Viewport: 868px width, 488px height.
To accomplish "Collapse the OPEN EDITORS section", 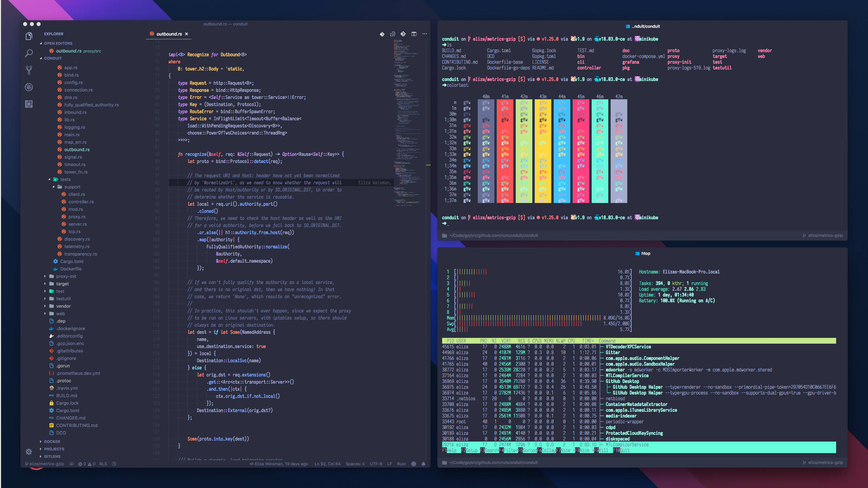I will coord(56,43).
